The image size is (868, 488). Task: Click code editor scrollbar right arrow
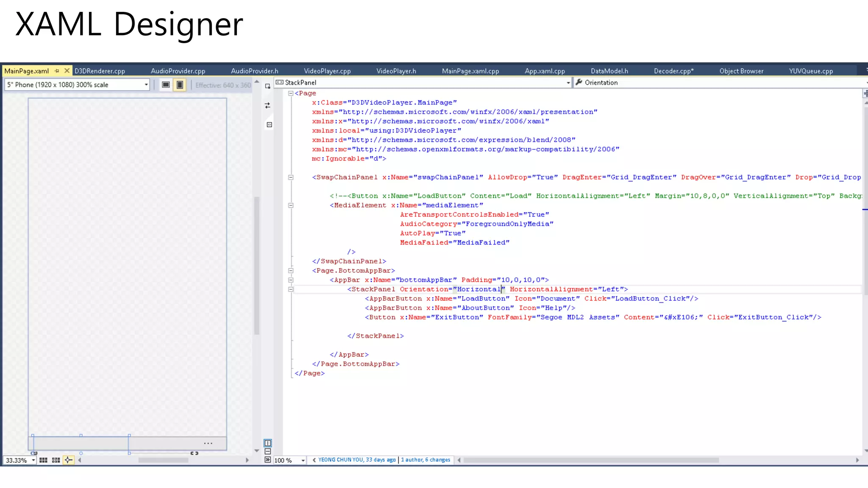click(857, 460)
